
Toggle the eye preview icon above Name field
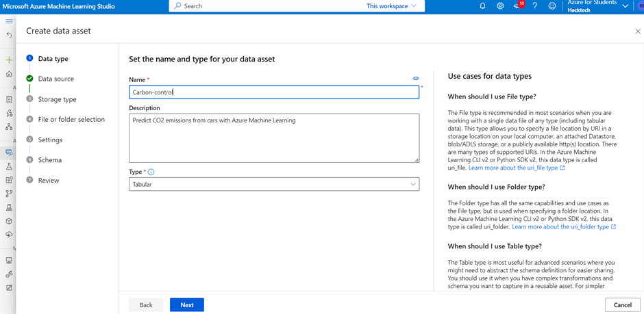point(415,78)
